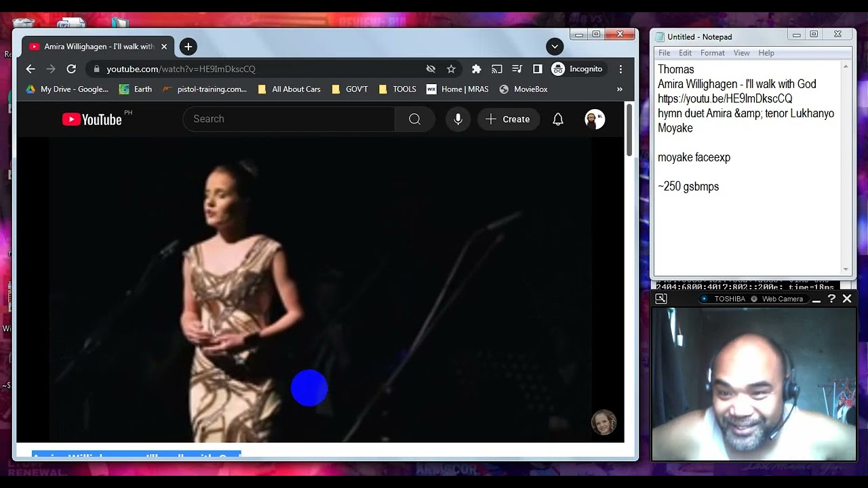Click the YouTube logo

coord(92,119)
